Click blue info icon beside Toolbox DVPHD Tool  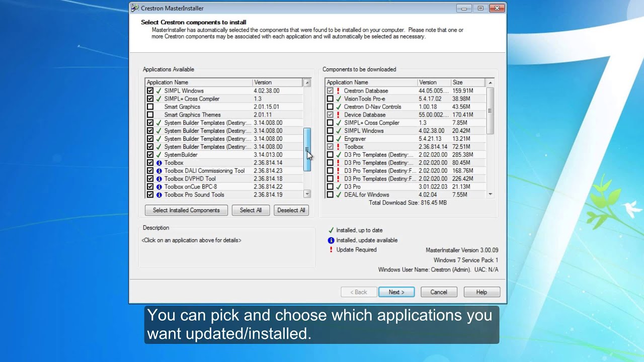(159, 179)
